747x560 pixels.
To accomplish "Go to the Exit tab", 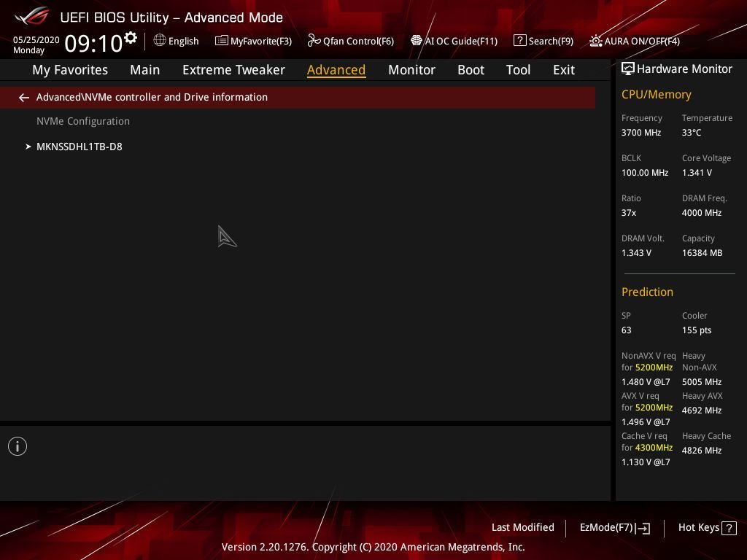I will click(564, 70).
